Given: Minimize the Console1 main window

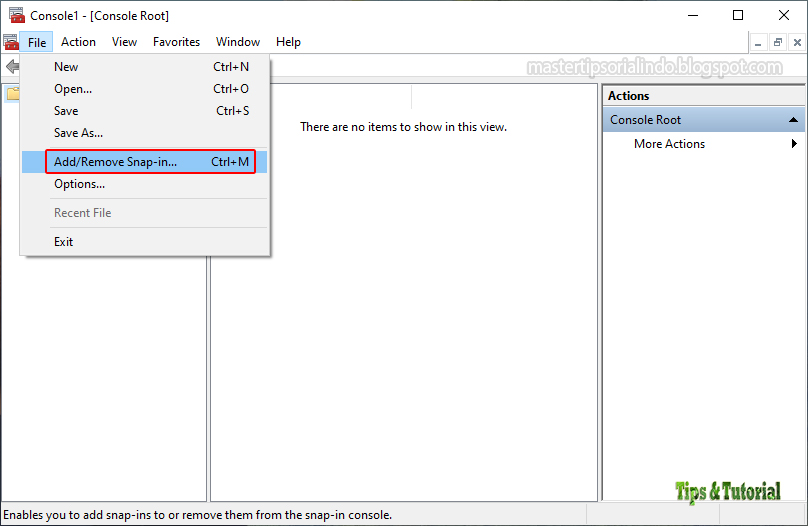Looking at the screenshot, I should pos(693,15).
